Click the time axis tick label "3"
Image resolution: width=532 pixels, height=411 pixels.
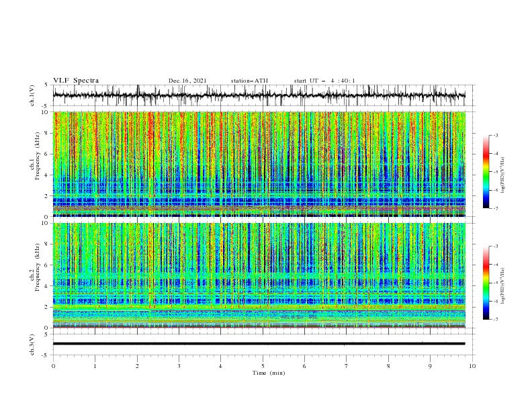[x=179, y=366]
